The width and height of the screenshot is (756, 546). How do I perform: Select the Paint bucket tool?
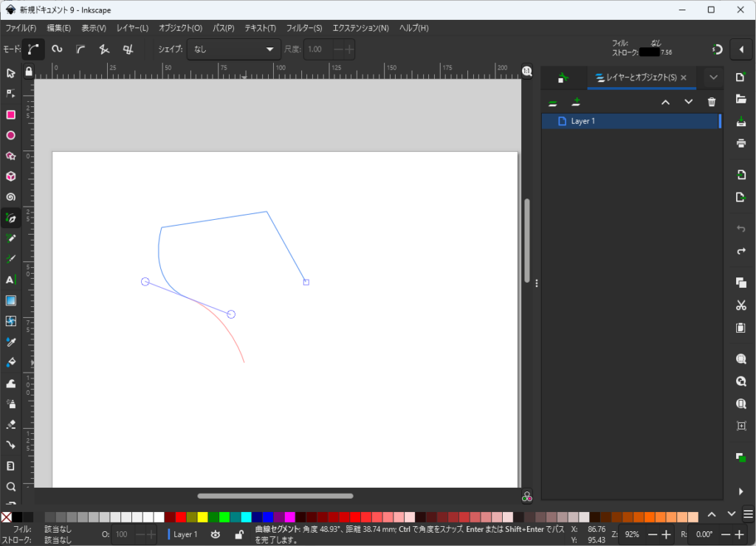(x=10, y=362)
